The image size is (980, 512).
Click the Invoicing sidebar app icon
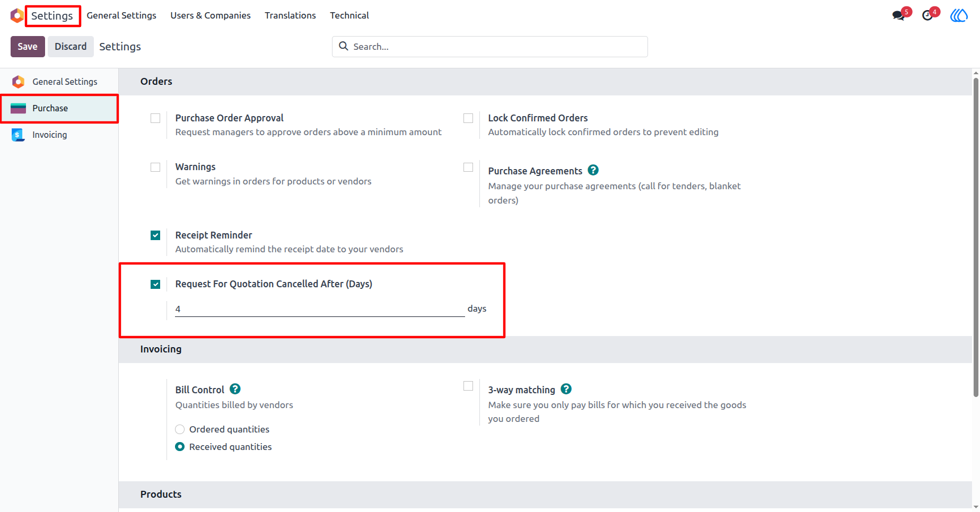19,135
